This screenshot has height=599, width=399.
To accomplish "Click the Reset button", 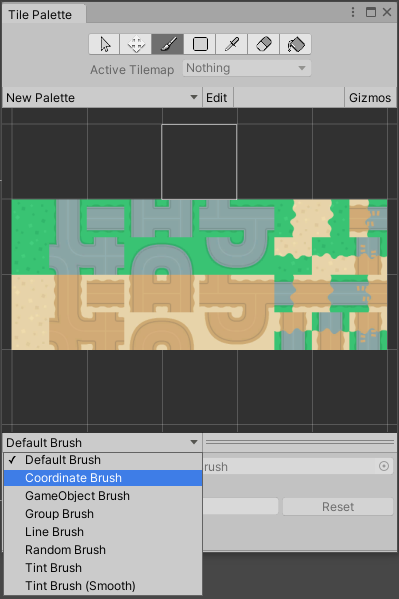I will pos(338,507).
